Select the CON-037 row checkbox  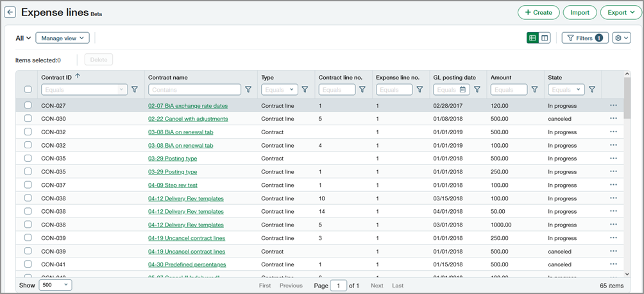(x=28, y=185)
